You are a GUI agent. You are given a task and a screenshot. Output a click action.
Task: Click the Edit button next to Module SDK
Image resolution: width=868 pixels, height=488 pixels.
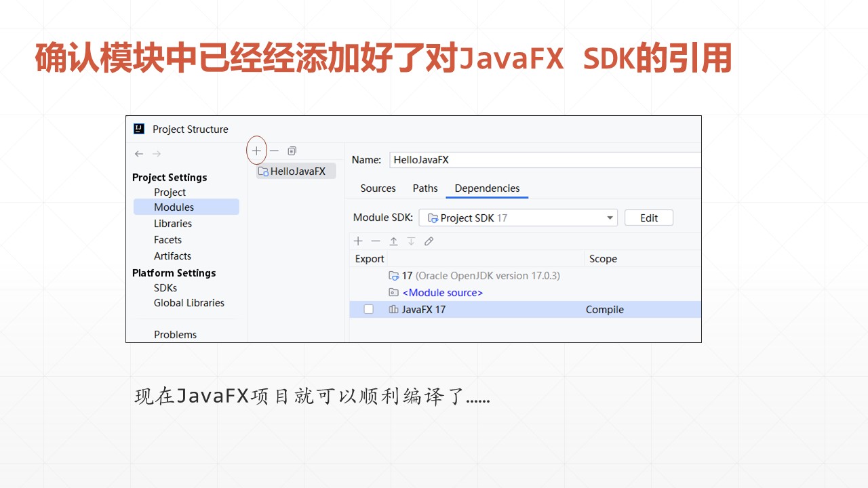[x=649, y=218]
